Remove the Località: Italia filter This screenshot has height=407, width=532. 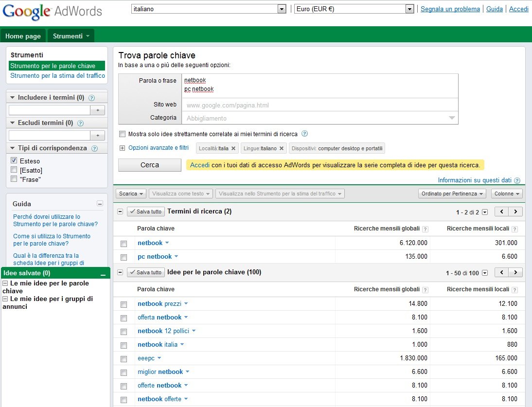(x=233, y=148)
